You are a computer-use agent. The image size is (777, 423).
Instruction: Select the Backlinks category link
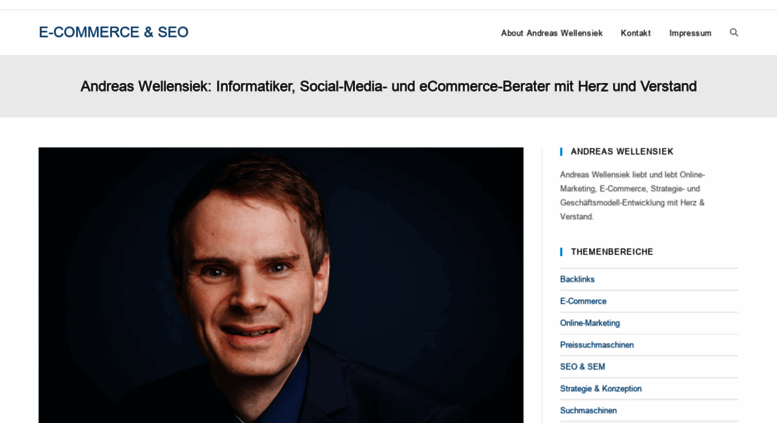[577, 279]
